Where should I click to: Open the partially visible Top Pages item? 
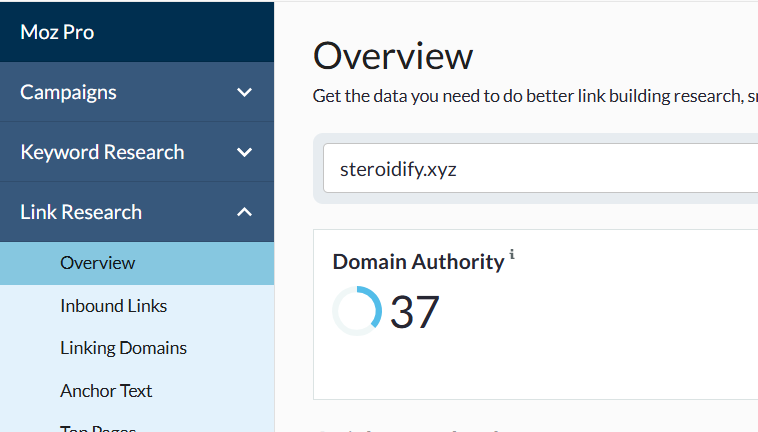coord(98,428)
